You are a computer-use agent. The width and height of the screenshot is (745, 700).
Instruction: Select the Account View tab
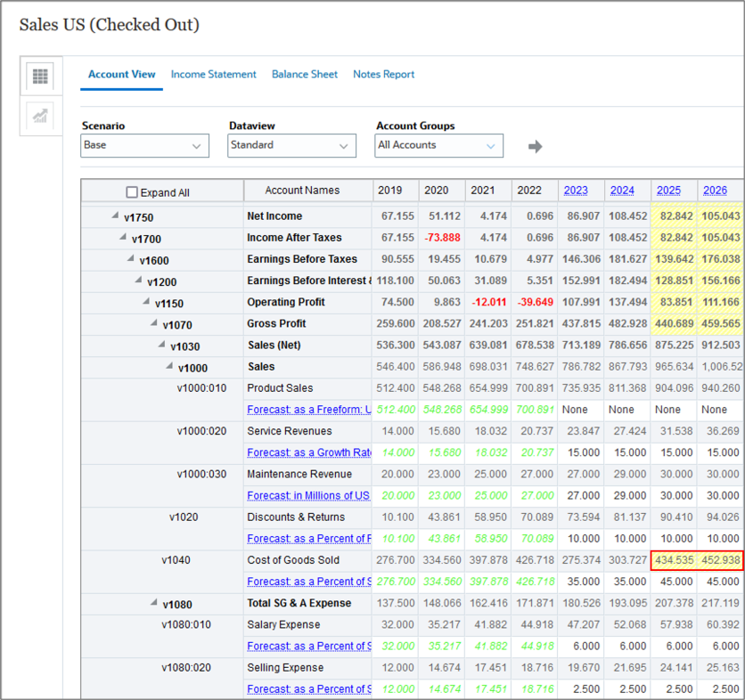(121, 75)
